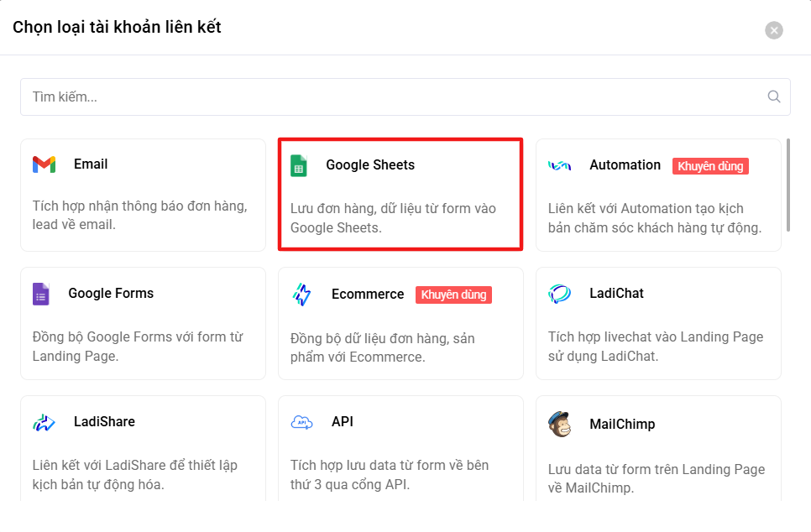Click description 'Liên kết với LadiShare để thiết lập'
This screenshot has height=532, width=811.
(135, 475)
